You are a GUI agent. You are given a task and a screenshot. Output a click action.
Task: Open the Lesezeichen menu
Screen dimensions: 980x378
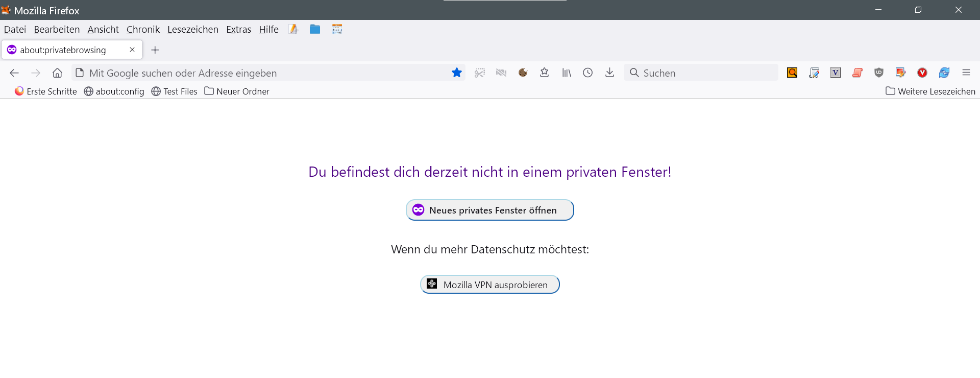click(x=192, y=29)
